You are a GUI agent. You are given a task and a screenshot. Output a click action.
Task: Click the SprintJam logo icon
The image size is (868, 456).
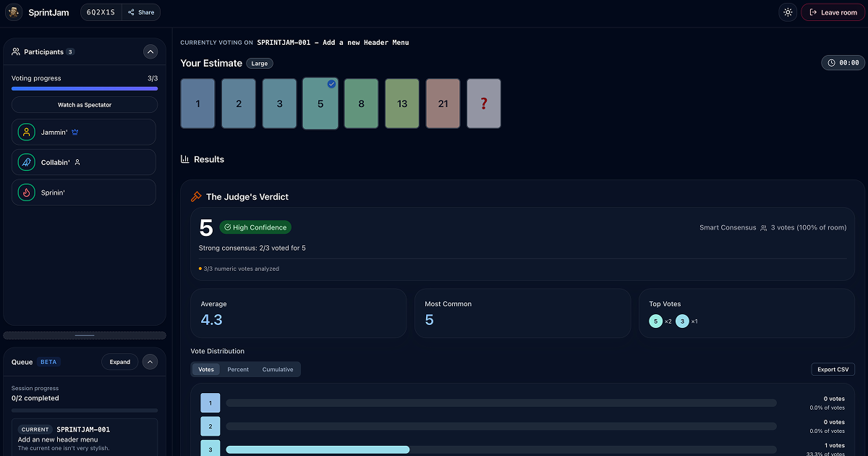click(14, 12)
